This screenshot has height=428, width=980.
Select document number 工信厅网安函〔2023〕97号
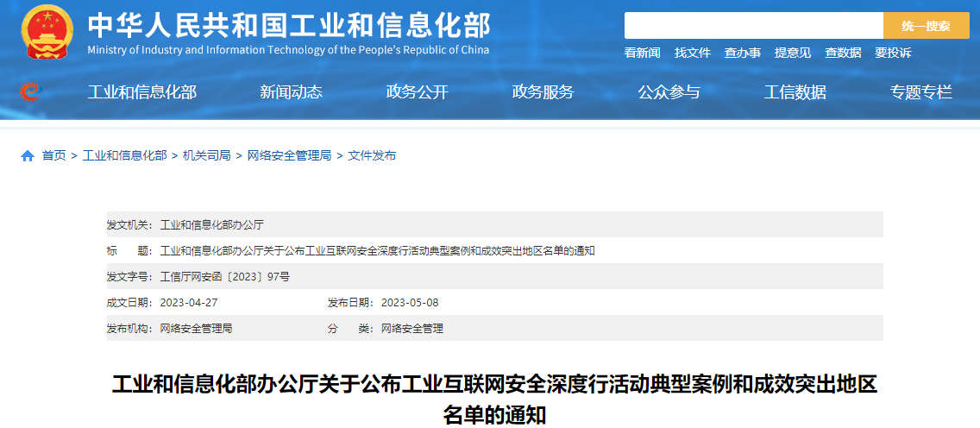(x=225, y=276)
